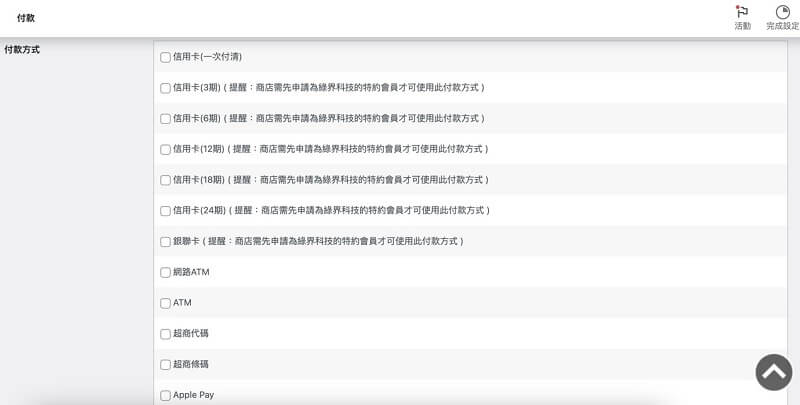Click the 信用卡(3期) reminder text

(354, 87)
